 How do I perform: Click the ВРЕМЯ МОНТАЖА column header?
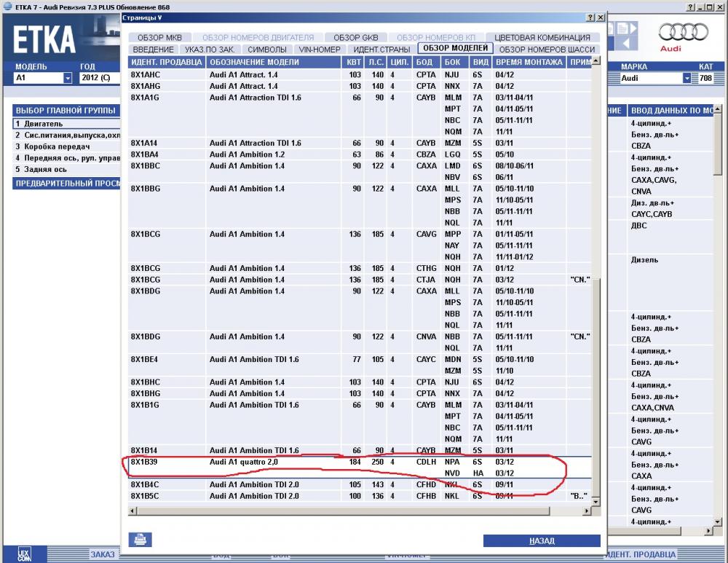[529, 62]
